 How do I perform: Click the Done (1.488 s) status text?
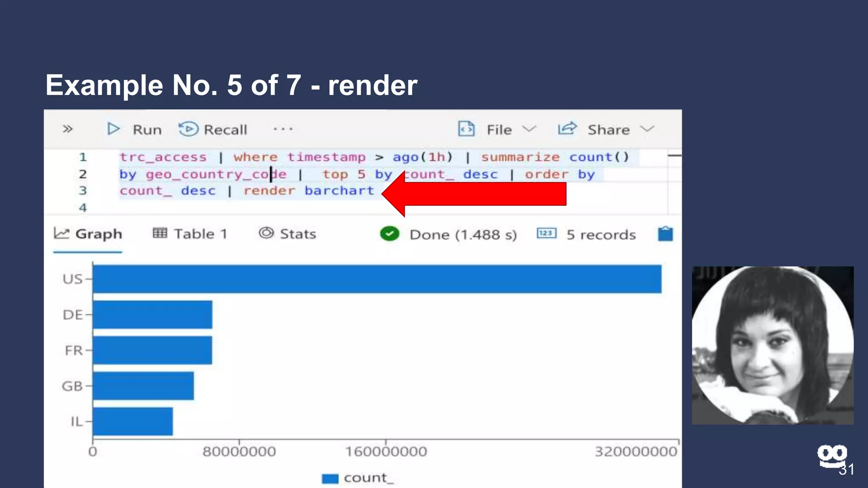463,235
